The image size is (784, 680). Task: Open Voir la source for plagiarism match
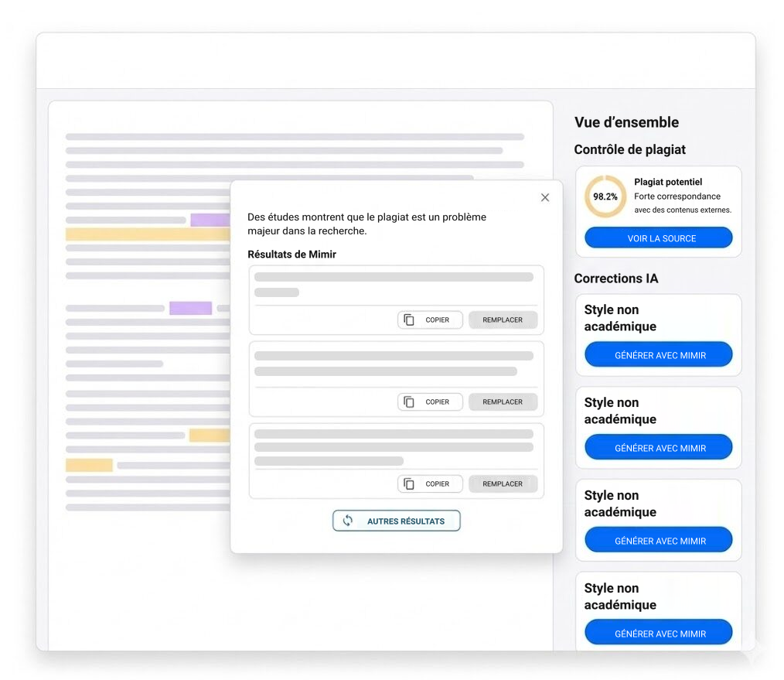pyautogui.click(x=659, y=237)
